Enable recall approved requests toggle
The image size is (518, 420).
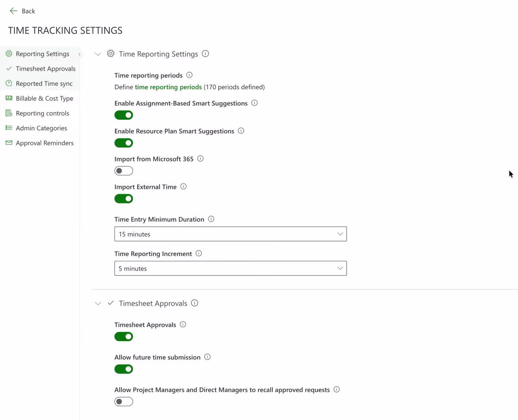pos(124,401)
